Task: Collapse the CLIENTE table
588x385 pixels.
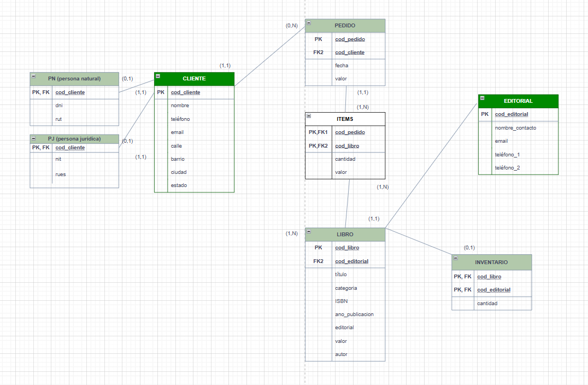Action: pos(158,76)
